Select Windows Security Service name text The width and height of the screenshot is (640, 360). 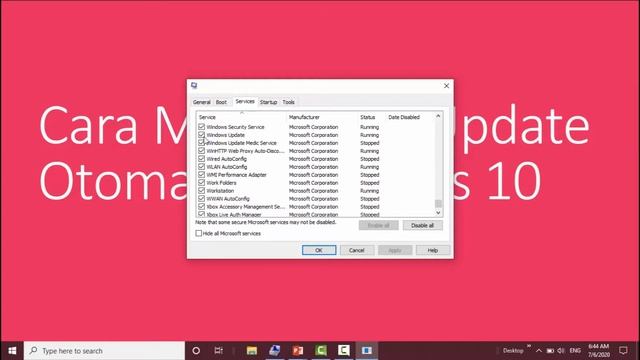[x=236, y=127]
